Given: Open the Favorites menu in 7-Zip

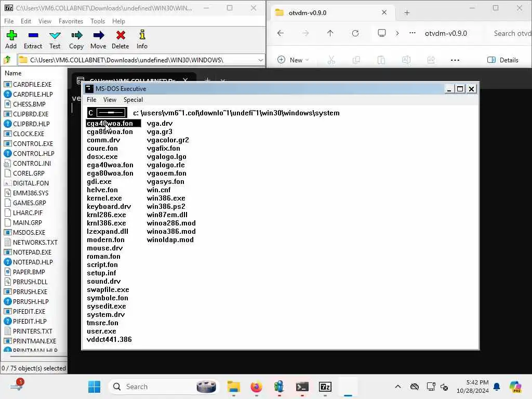Looking at the screenshot, I should click(x=71, y=21).
